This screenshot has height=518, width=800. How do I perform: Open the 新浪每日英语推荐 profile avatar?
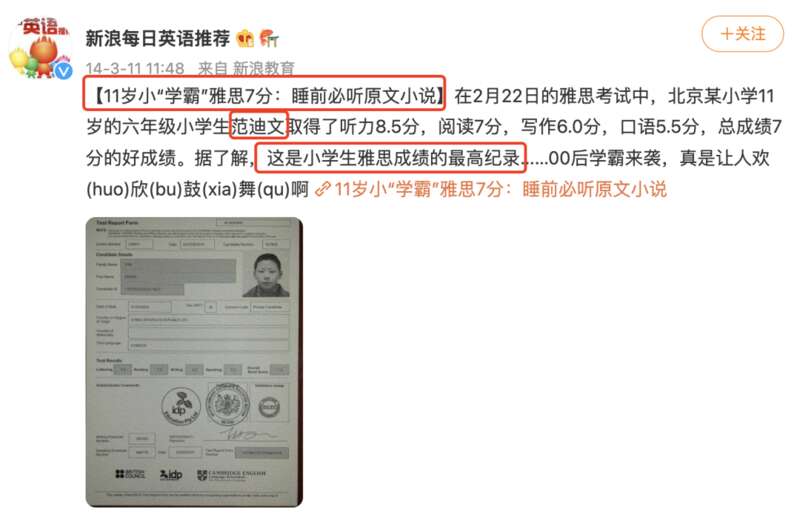40,47
